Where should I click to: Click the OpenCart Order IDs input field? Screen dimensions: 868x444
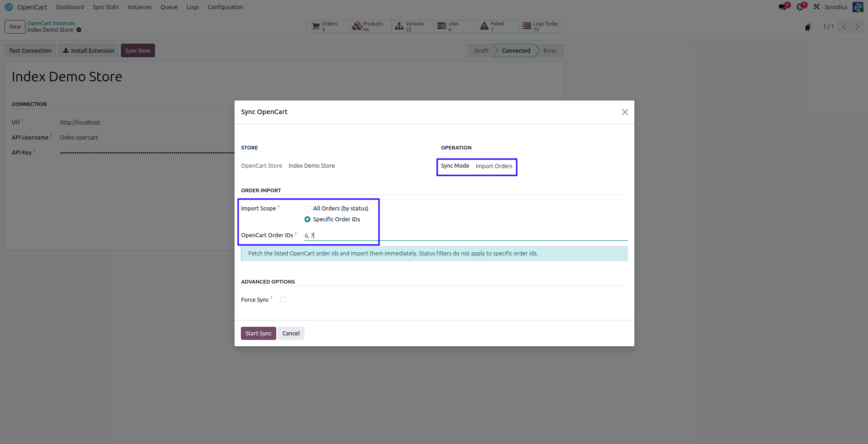pyautogui.click(x=466, y=235)
